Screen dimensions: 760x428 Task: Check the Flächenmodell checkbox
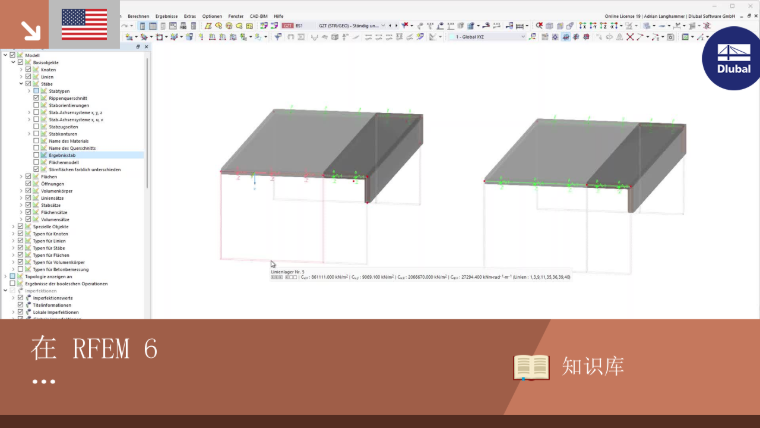click(x=36, y=162)
